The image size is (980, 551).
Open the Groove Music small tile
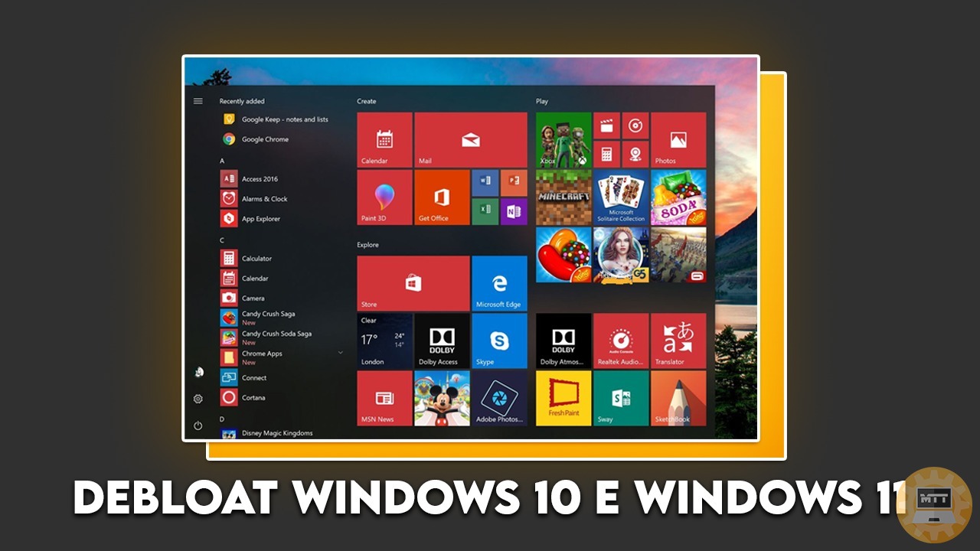tap(635, 126)
